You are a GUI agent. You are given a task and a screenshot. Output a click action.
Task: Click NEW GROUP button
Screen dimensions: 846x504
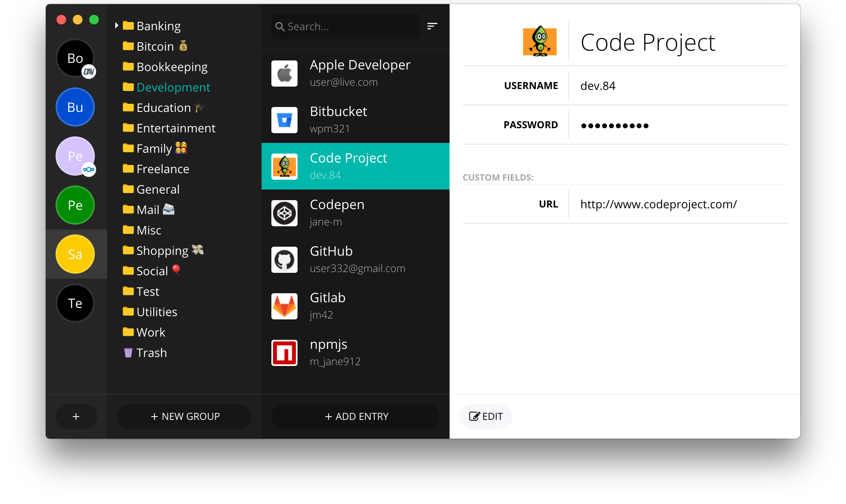(184, 417)
